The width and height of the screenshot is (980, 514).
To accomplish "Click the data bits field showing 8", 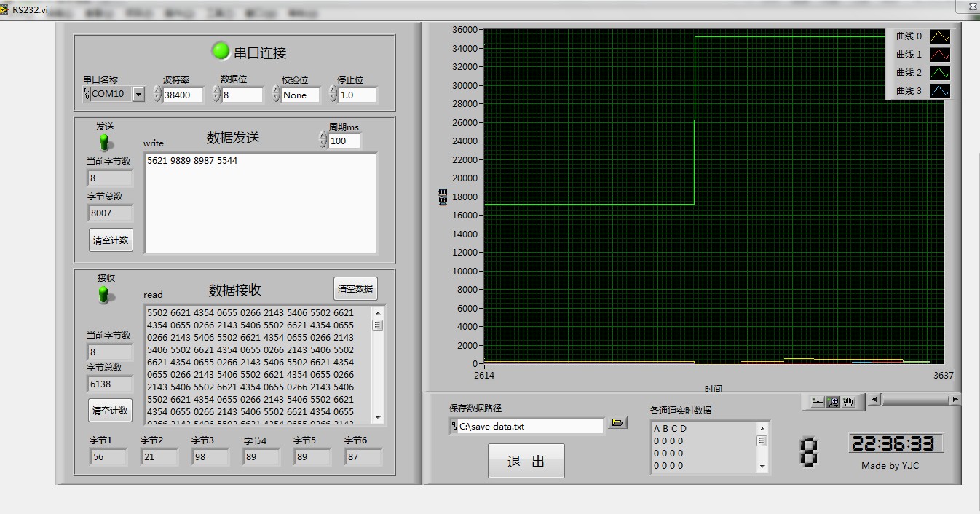I will point(242,95).
